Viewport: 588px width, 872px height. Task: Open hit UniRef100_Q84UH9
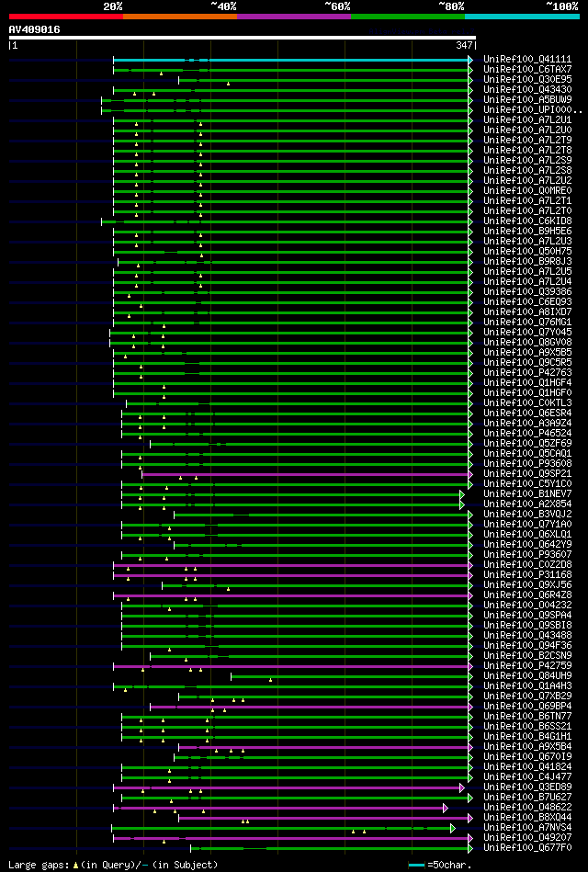(x=527, y=675)
